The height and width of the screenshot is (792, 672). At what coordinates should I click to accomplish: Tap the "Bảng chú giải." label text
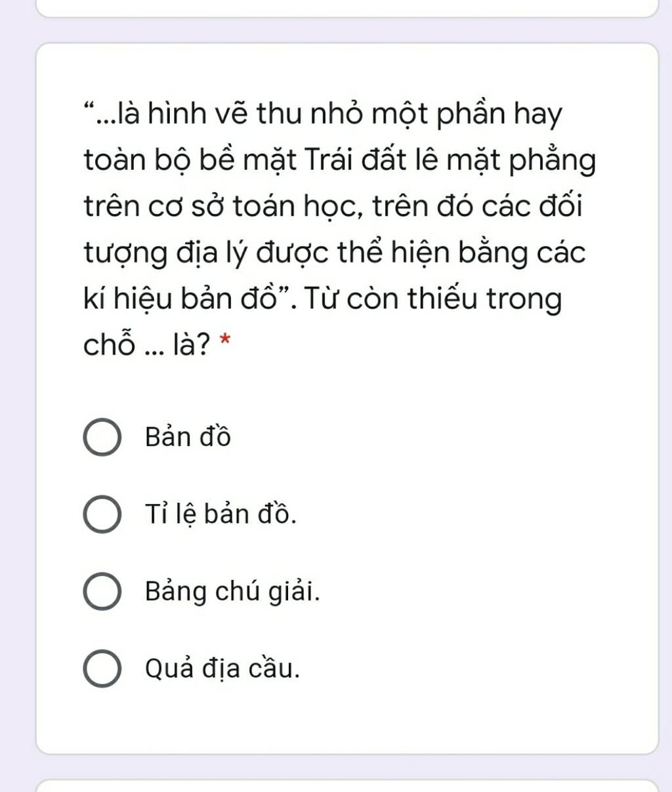pyautogui.click(x=233, y=591)
